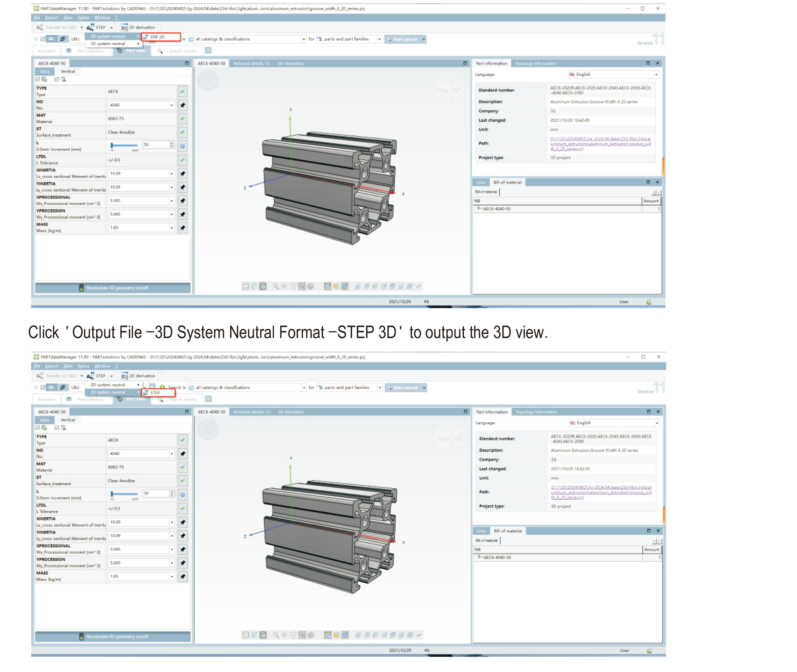This screenshot has height=672, width=797.
Task: Click the ABC text-search icon, lower screenshot
Action: (x=51, y=388)
